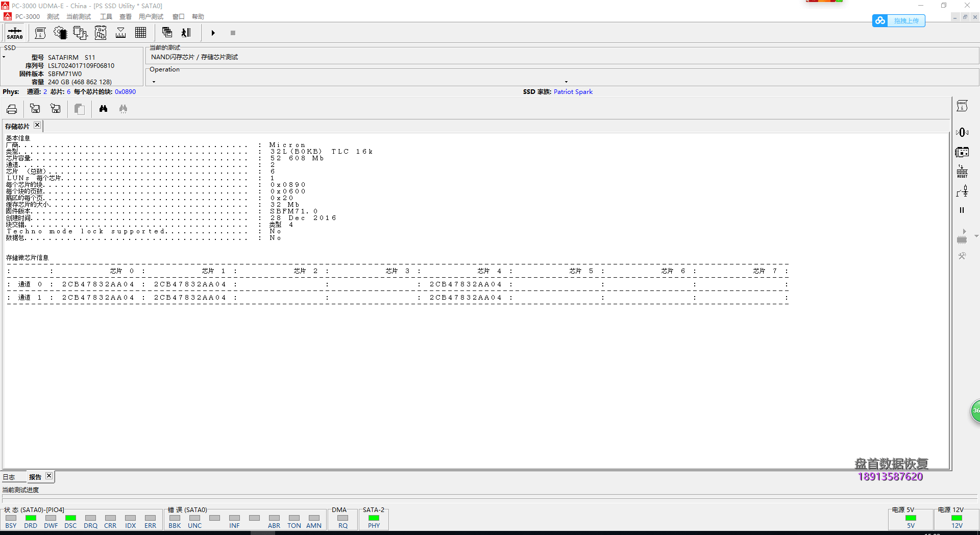Stop the test with stop button
Screen dimensions: 980x535
(x=233, y=33)
